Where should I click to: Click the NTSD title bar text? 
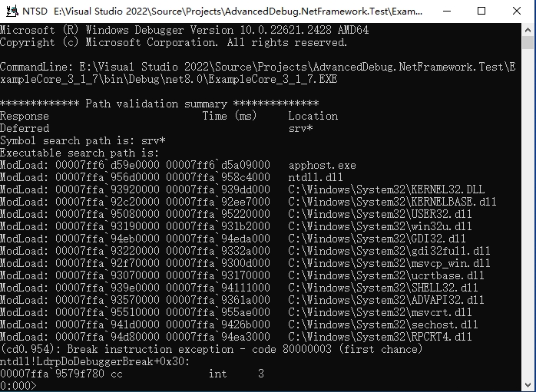point(222,12)
